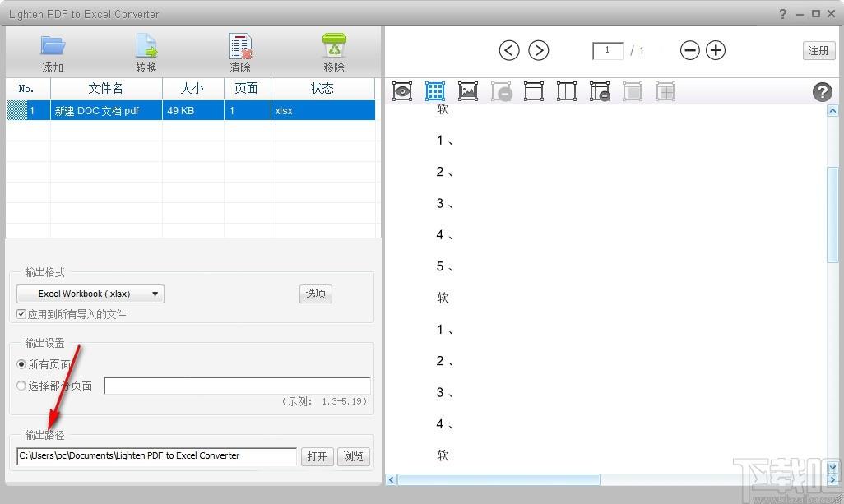Go to previous page arrow
The width and height of the screenshot is (844, 504).
pyautogui.click(x=508, y=50)
